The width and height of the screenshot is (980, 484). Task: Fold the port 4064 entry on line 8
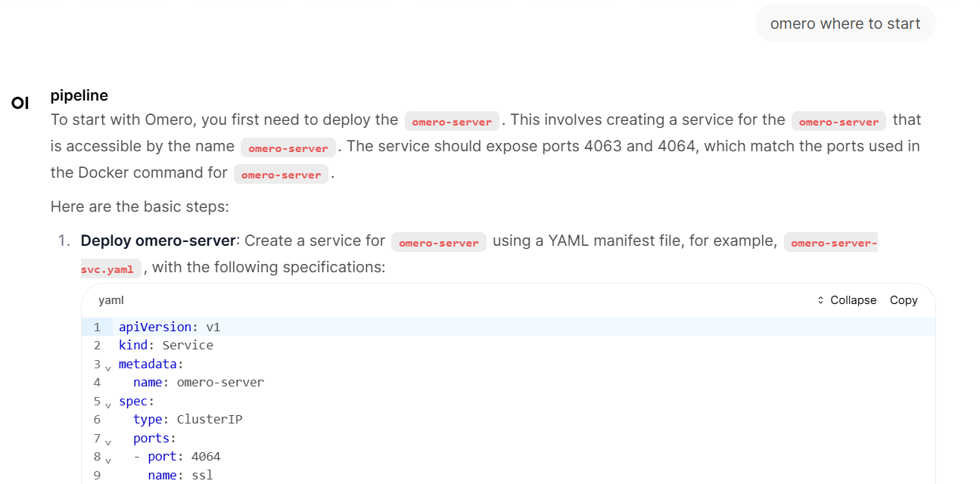tap(108, 460)
